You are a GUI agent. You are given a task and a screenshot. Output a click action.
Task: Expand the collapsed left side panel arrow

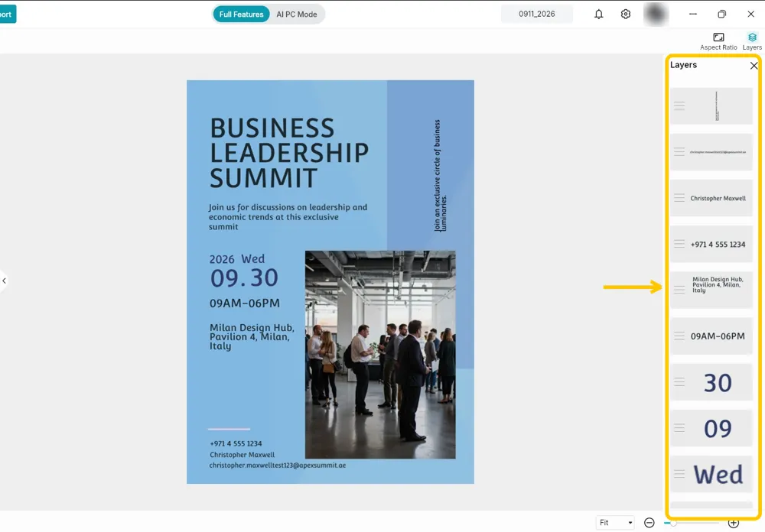tap(4, 281)
